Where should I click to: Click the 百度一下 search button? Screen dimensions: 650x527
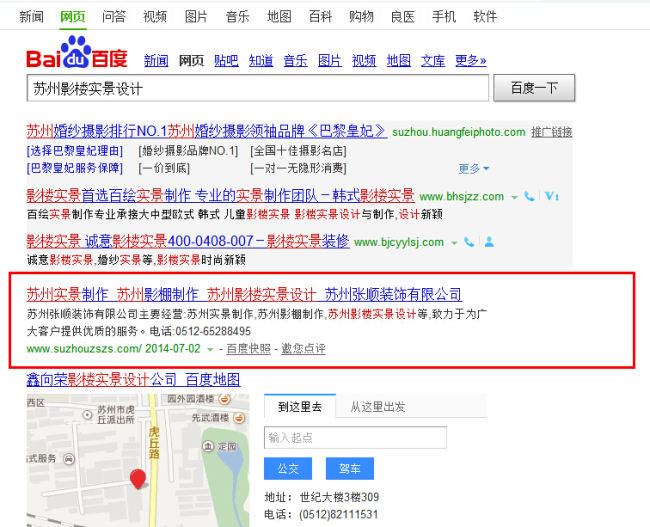pos(534,88)
